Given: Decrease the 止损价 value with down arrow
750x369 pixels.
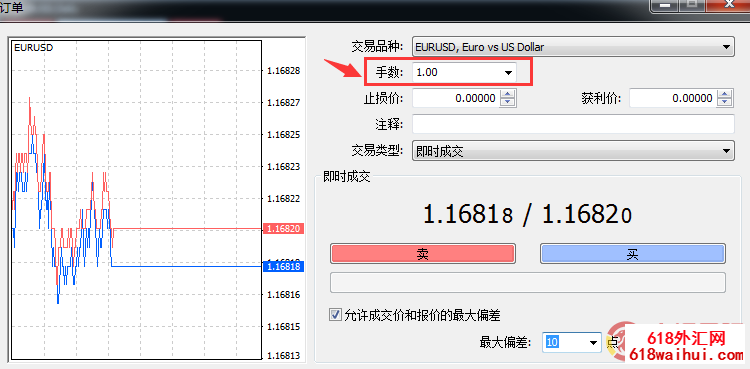Looking at the screenshot, I should [508, 103].
